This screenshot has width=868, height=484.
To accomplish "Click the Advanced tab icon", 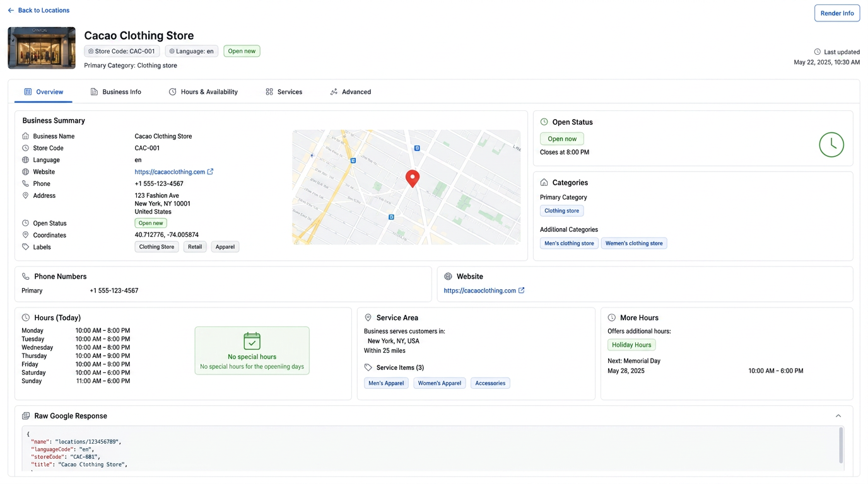I will click(334, 92).
